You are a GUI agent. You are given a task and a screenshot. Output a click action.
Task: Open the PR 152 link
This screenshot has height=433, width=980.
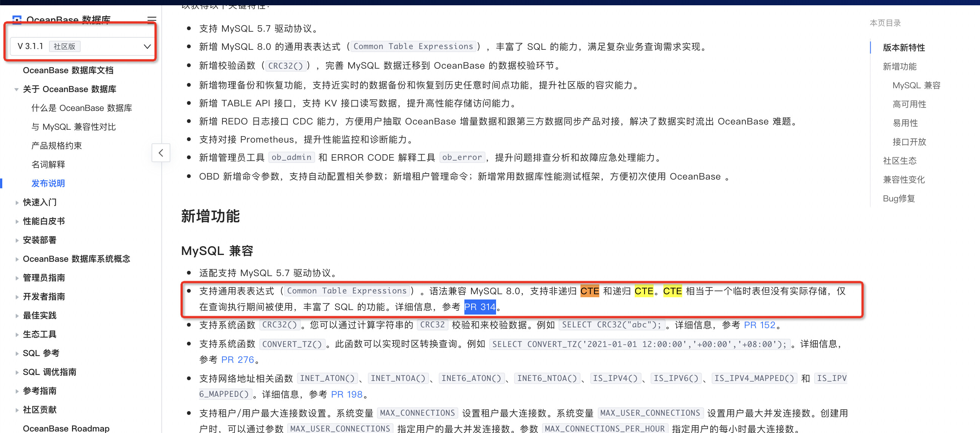759,325
